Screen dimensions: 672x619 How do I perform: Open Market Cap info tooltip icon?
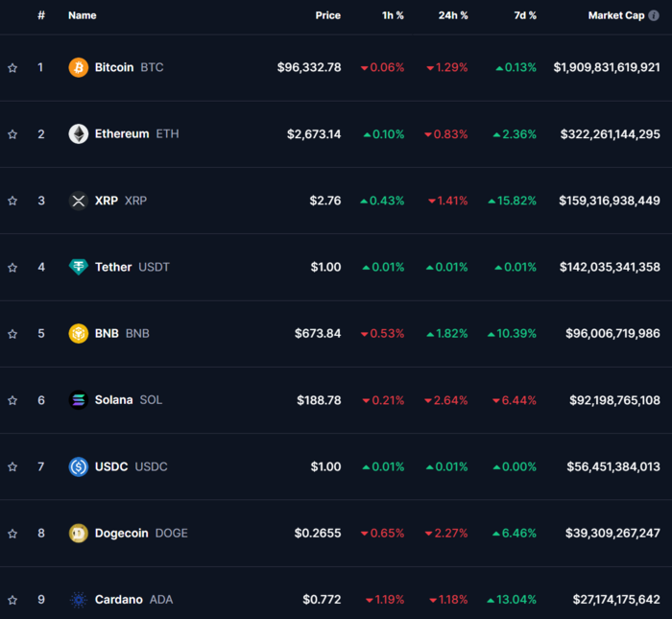tap(654, 15)
